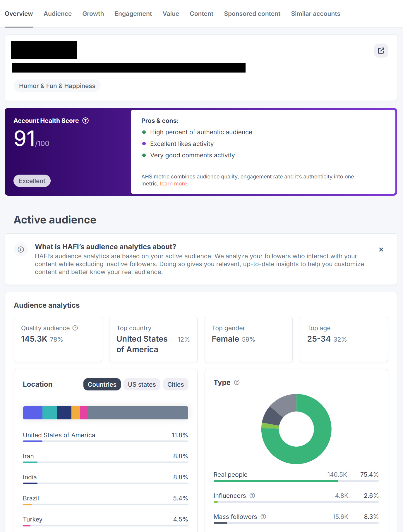Screen dimensions: 403x532
Task: Follow the 'learn more' link
Action: coord(174,184)
